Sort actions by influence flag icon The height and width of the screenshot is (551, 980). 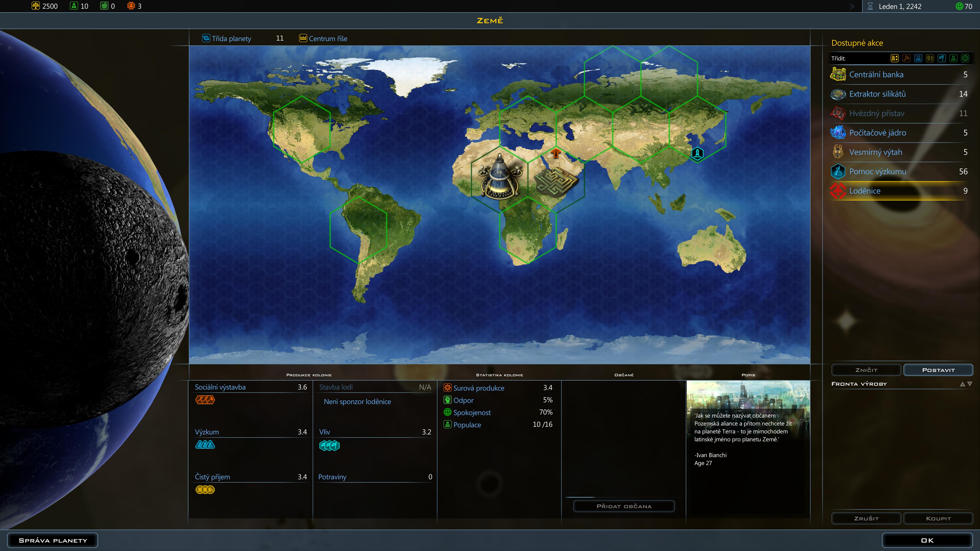(941, 58)
